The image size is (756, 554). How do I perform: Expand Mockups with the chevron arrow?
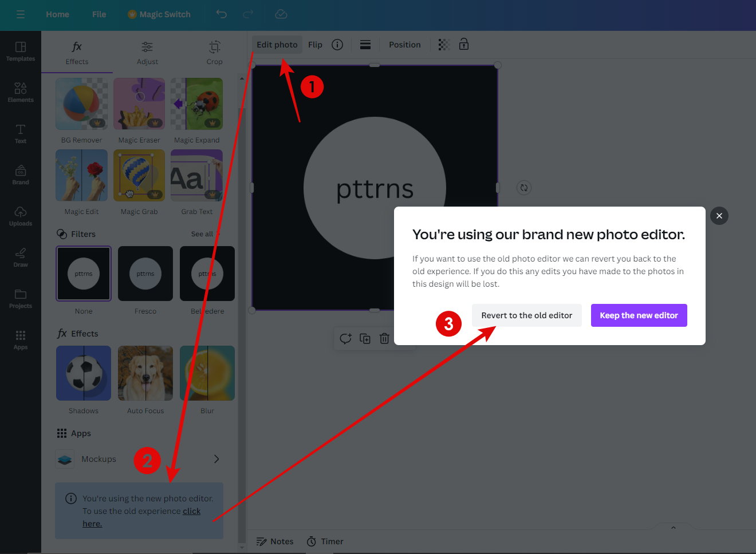point(216,459)
